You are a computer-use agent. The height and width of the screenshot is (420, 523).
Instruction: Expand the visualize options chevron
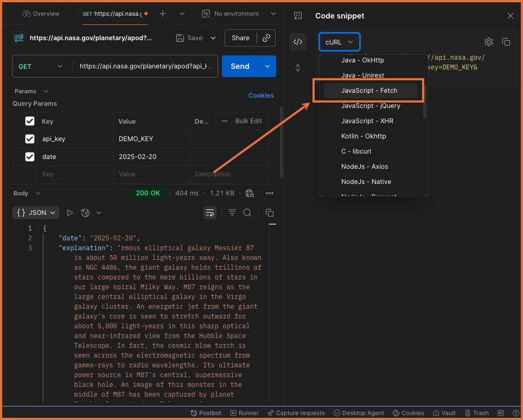[99, 213]
